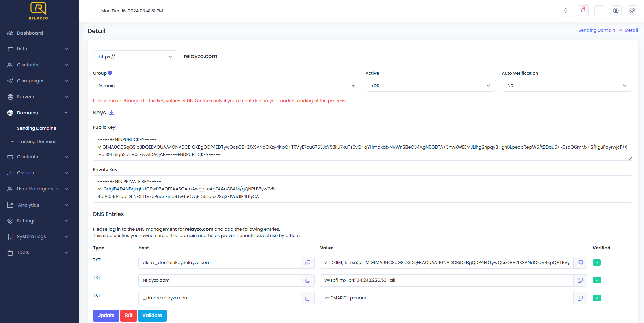This screenshot has height=323, width=644.
Task: Collapse the Domains menu chevron
Action: [x=66, y=113]
